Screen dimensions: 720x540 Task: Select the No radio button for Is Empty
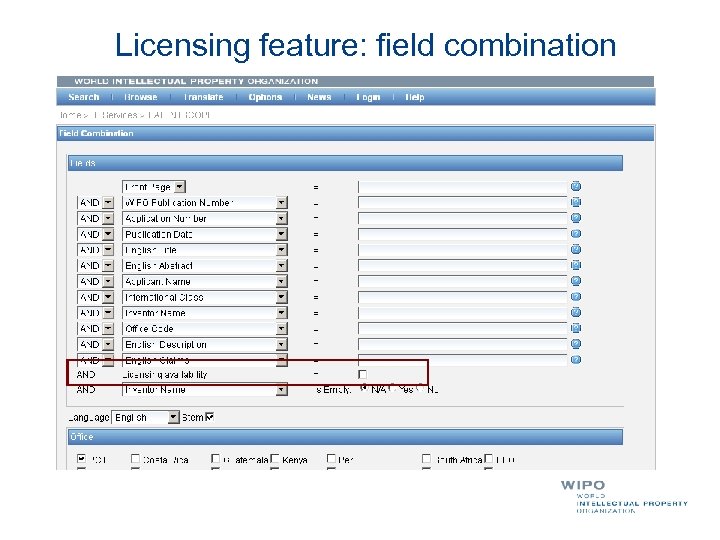tap(421, 388)
